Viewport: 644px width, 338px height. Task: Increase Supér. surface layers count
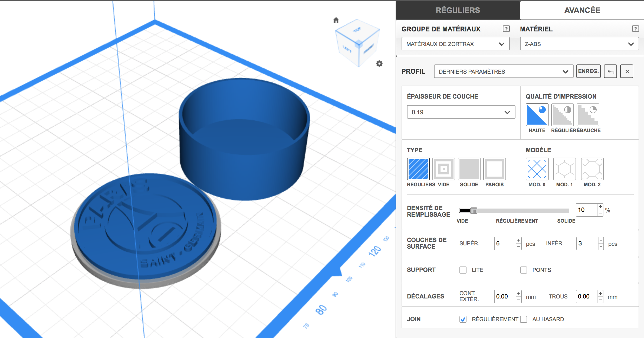point(519,240)
